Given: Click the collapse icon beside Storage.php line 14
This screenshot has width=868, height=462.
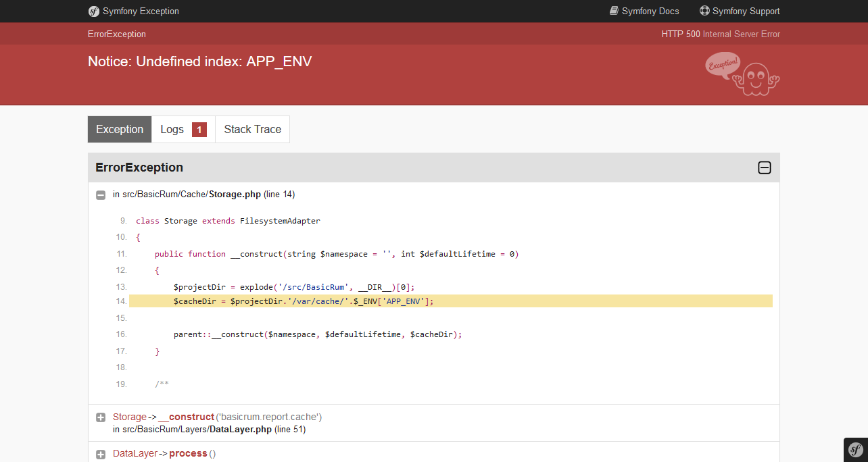Looking at the screenshot, I should pos(100,195).
